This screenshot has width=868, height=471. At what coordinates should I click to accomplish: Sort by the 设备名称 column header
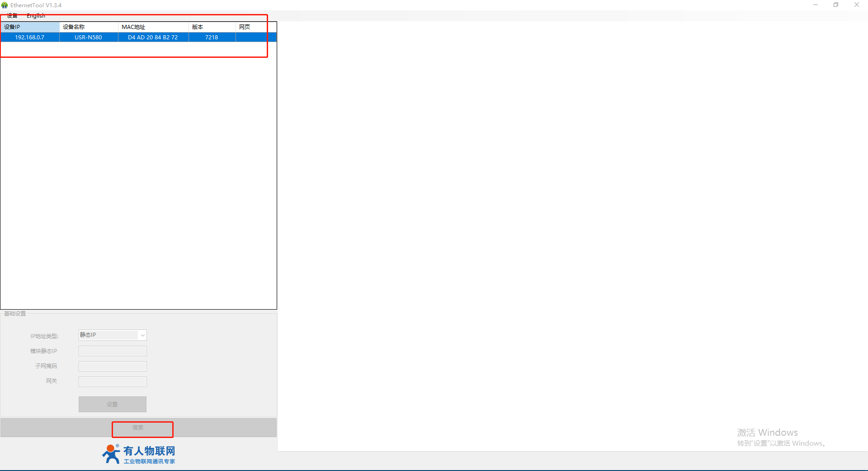[x=89, y=27]
